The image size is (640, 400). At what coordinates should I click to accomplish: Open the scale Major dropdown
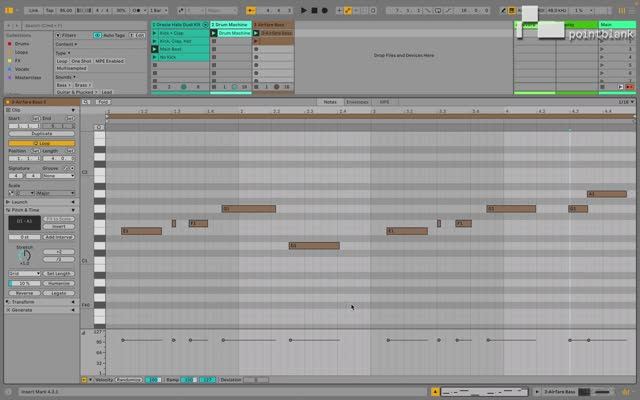[x=56, y=193]
